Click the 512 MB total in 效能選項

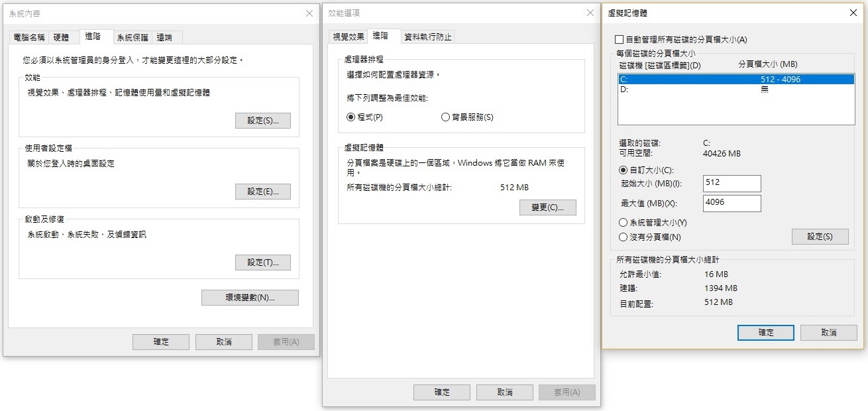pyautogui.click(x=514, y=188)
